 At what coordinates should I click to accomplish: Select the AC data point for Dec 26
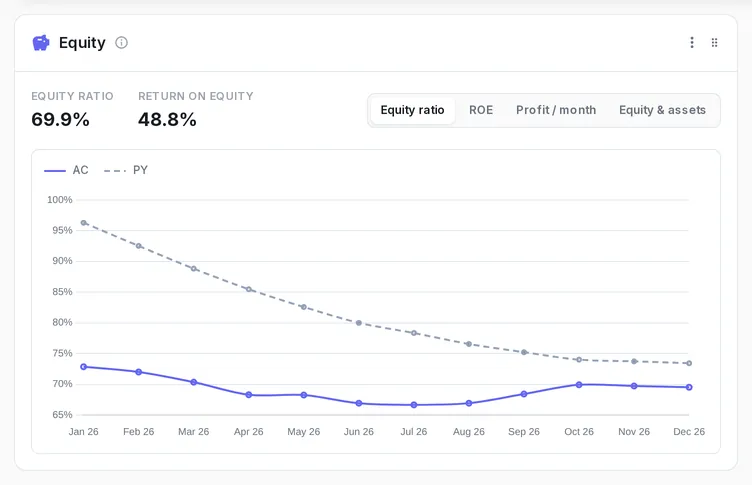click(689, 387)
